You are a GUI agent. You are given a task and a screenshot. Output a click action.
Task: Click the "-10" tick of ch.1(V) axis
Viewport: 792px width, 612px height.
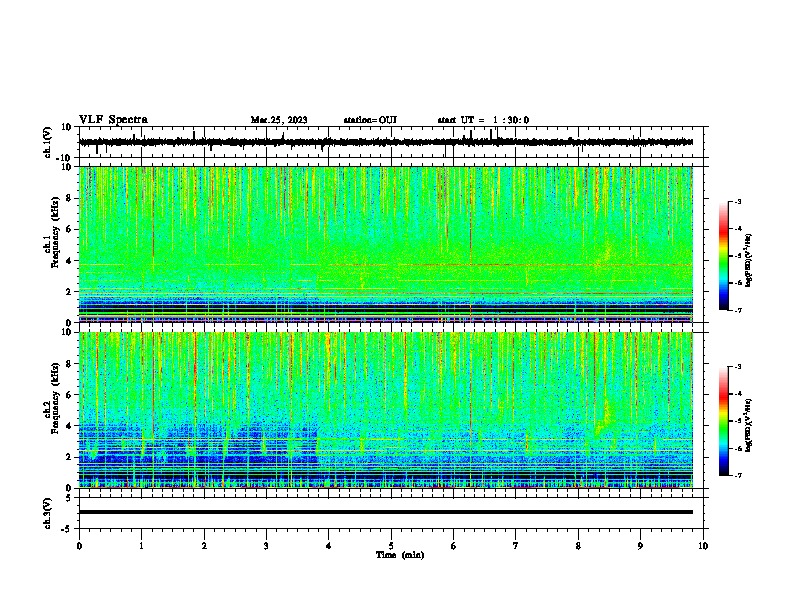65,158
